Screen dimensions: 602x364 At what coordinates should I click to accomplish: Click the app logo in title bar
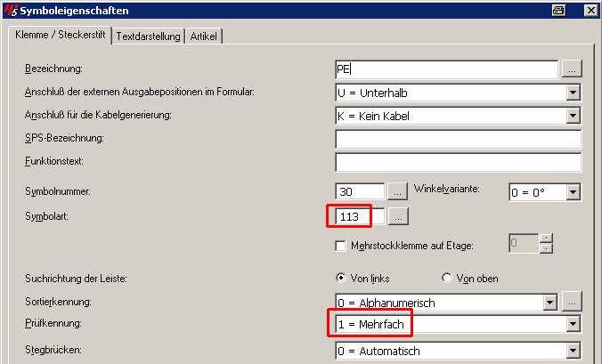point(11,11)
